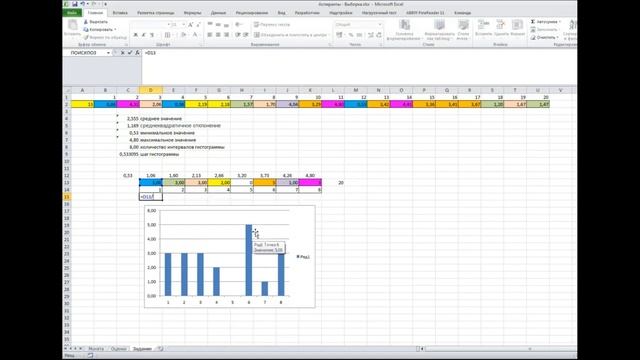Open the font name dropdown
Image resolution: width=640 pixels, height=360 pixels.
(168, 25)
